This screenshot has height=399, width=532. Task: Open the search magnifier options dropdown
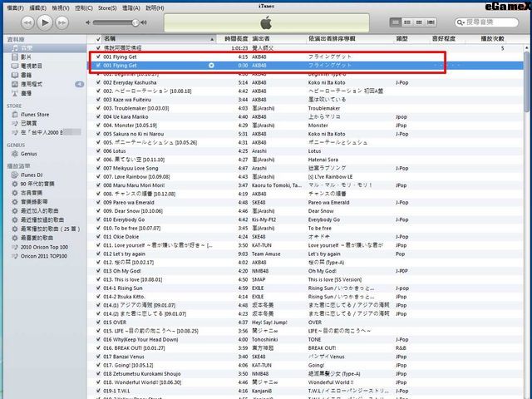tap(461, 22)
